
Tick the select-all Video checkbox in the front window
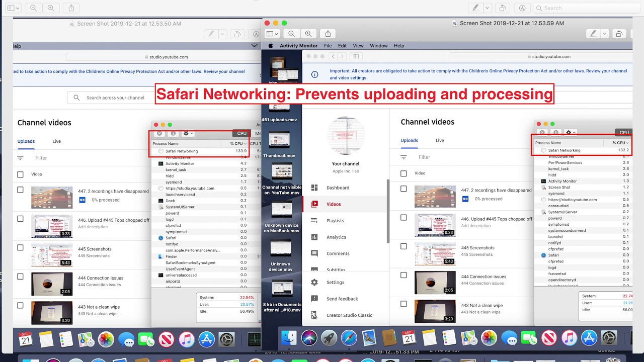pos(404,173)
